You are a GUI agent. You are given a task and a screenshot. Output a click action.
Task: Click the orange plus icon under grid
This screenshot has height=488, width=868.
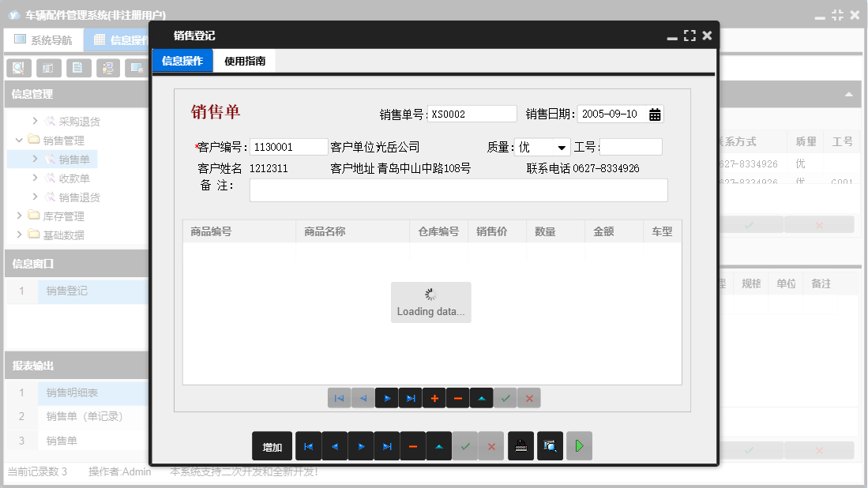click(434, 399)
